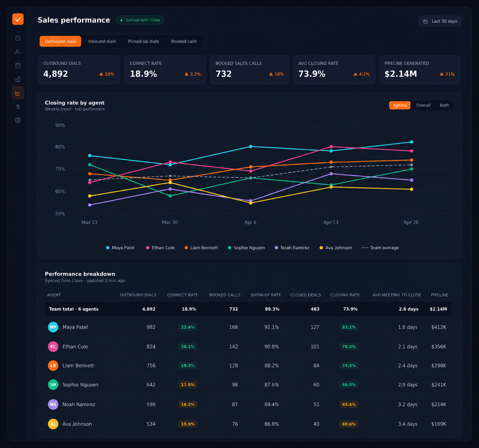Click Noah Ramirez's NR avatar
479x448 pixels.
click(53, 404)
